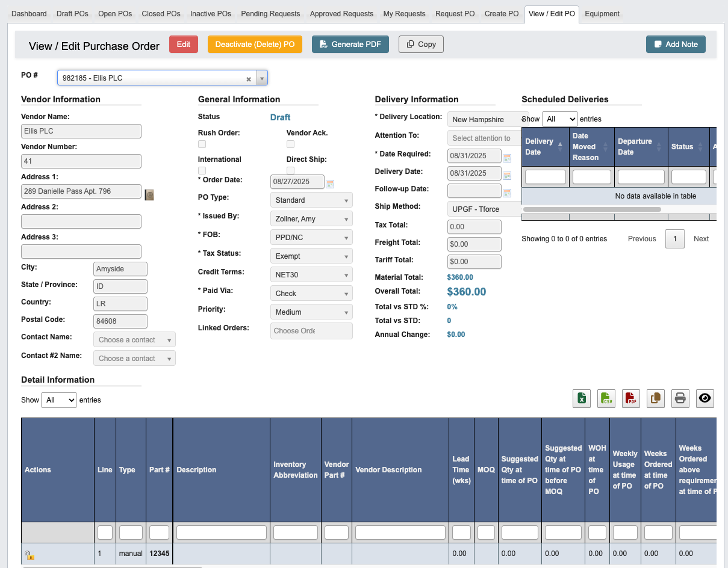
Task: Switch to Open POs tab
Action: click(115, 14)
